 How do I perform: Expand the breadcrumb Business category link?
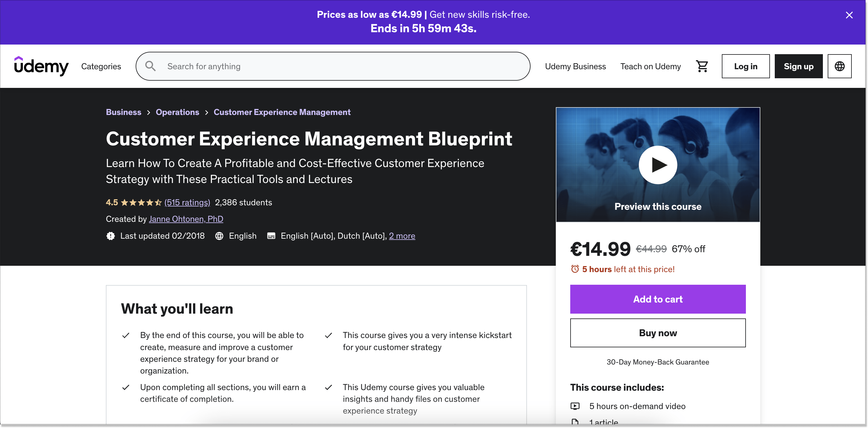[x=123, y=111]
